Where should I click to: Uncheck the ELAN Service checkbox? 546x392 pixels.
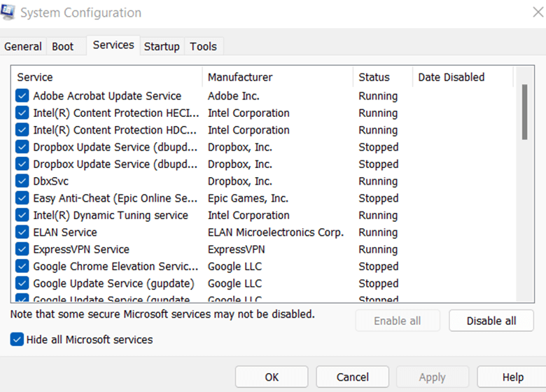(x=22, y=232)
